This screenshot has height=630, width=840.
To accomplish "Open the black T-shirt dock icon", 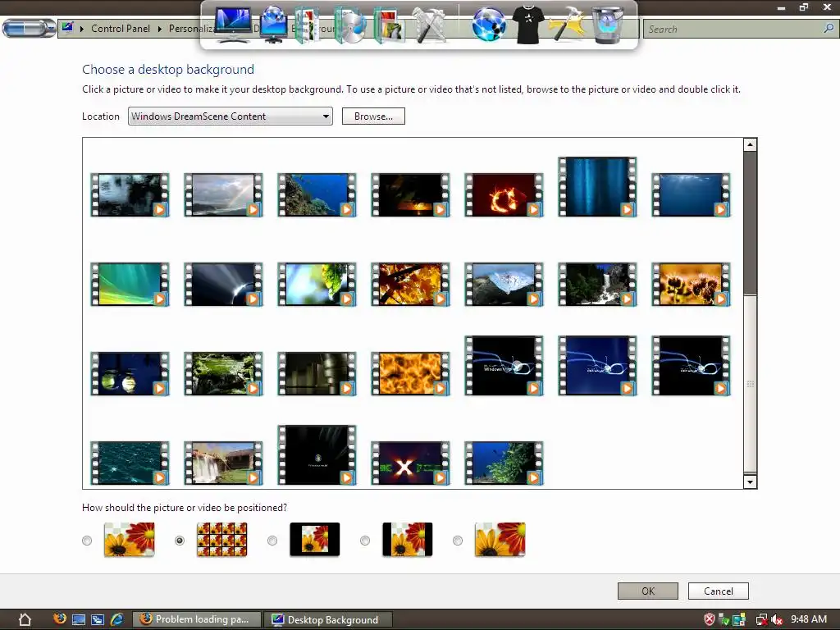I will (x=528, y=25).
